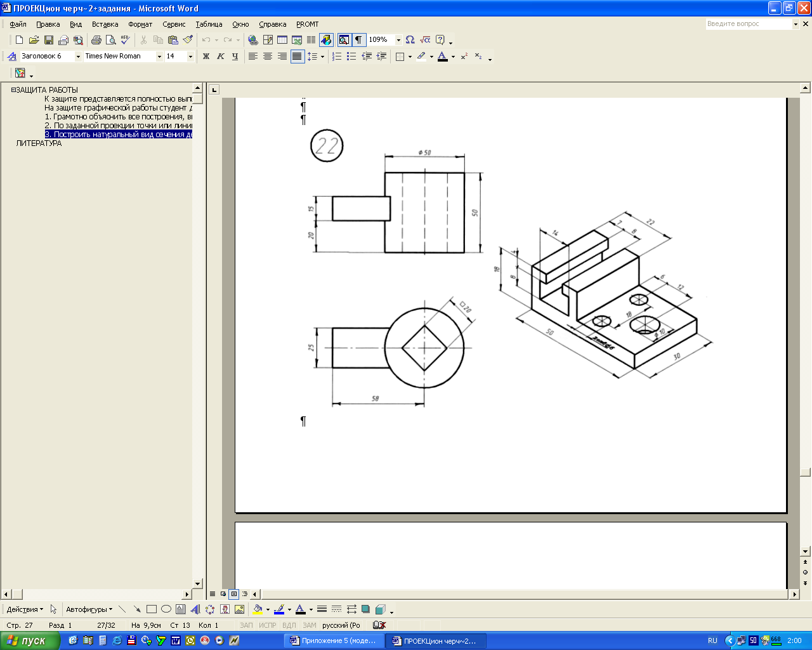This screenshot has height=650, width=812.
Task: Click the vertical scrollbar down arrow of document
Action: coord(806,551)
